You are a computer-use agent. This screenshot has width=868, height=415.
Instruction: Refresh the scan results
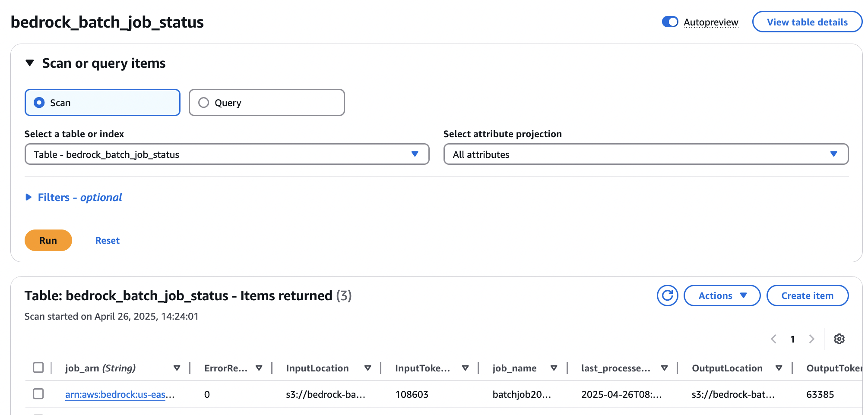click(x=667, y=296)
